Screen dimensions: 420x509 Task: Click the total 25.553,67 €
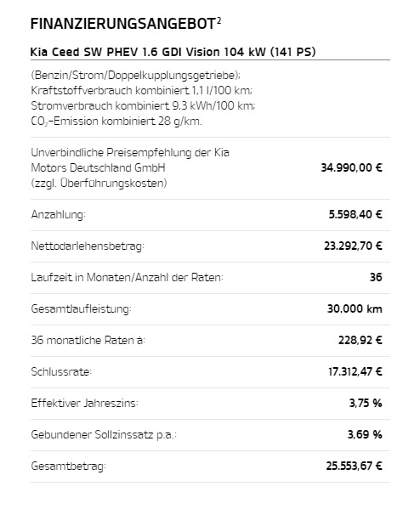[354, 467]
